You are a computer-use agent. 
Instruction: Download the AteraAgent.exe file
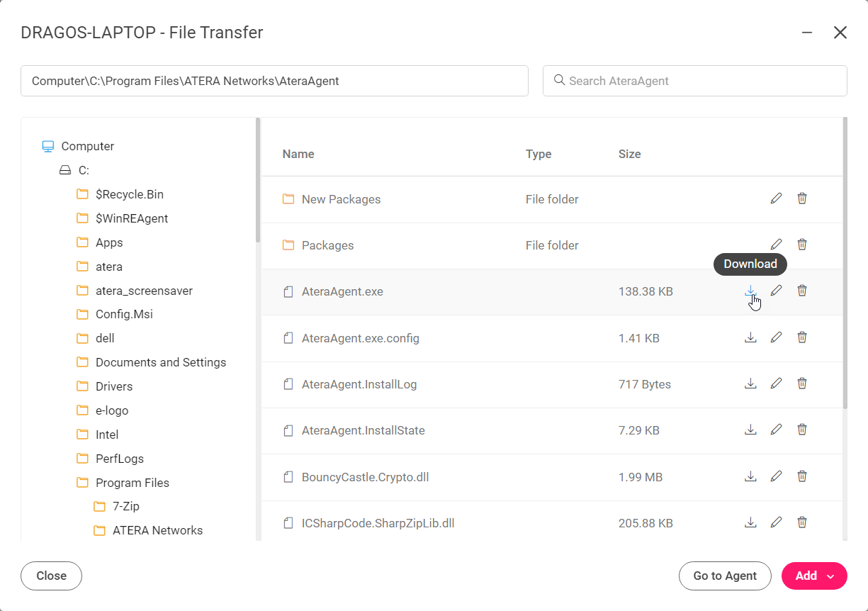pos(750,291)
